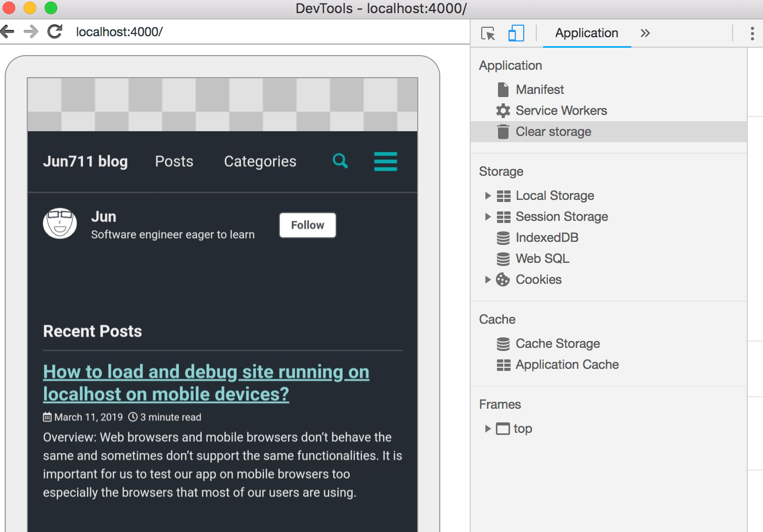Open Service Workers settings

click(561, 110)
